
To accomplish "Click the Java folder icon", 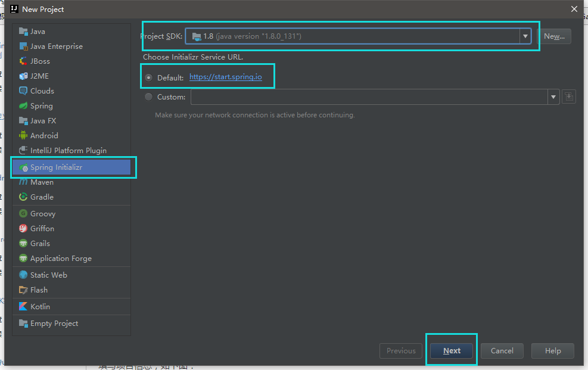I will [23, 32].
